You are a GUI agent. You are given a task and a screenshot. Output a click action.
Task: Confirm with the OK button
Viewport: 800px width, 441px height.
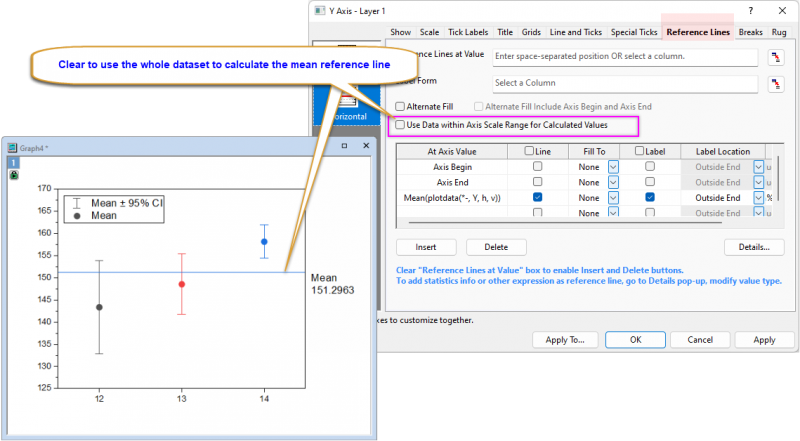tap(635, 340)
